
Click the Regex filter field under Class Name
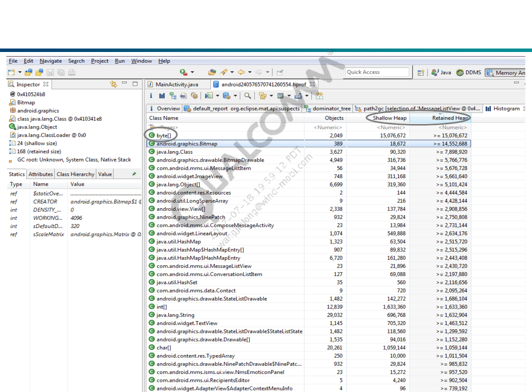[225, 127]
